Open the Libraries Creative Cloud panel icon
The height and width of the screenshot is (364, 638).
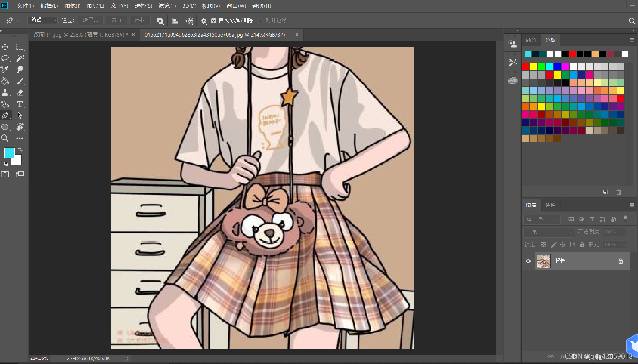(513, 81)
